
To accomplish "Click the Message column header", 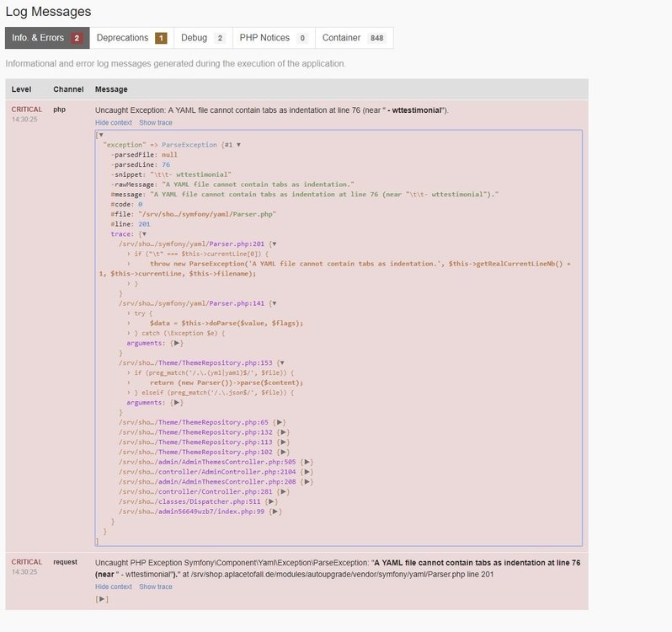I will click(x=111, y=89).
